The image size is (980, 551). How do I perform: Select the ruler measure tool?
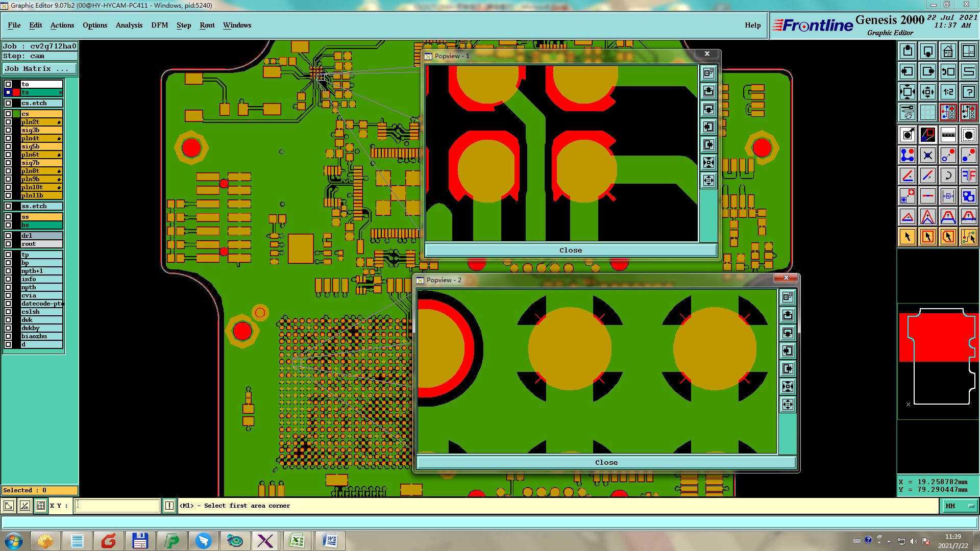[948, 135]
